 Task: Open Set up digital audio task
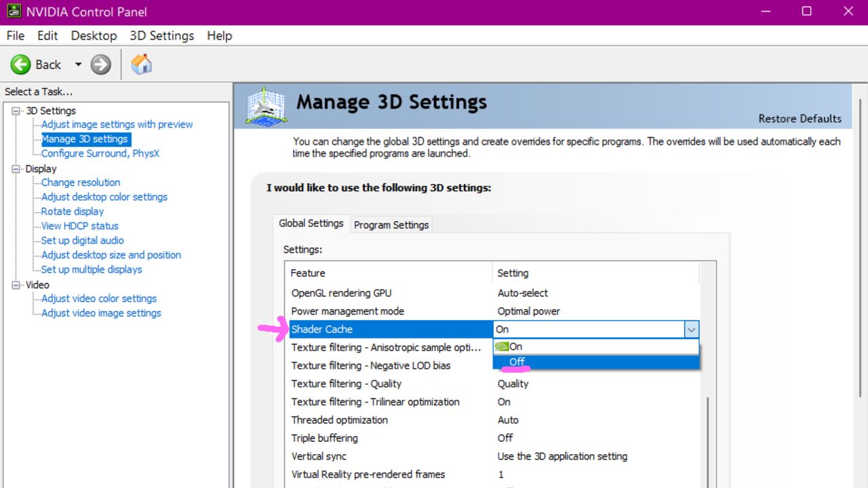[x=83, y=240]
